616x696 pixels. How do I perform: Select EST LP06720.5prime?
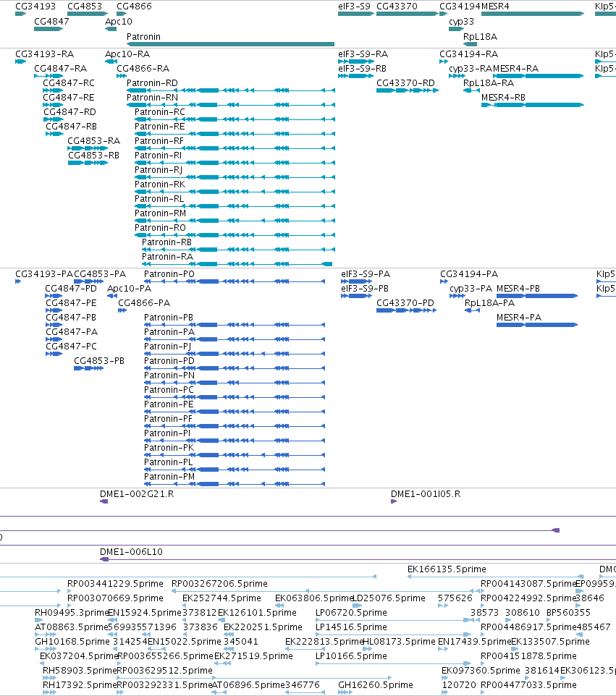click(393, 620)
